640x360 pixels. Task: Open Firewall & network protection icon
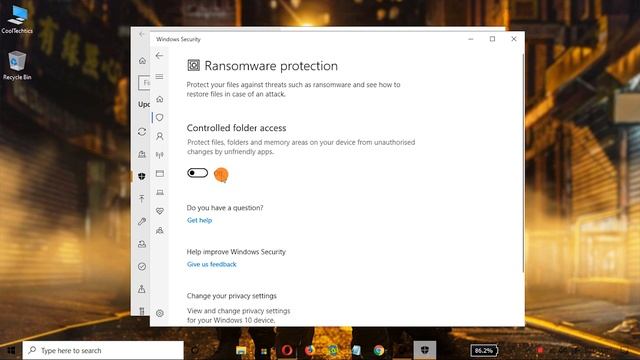click(160, 155)
